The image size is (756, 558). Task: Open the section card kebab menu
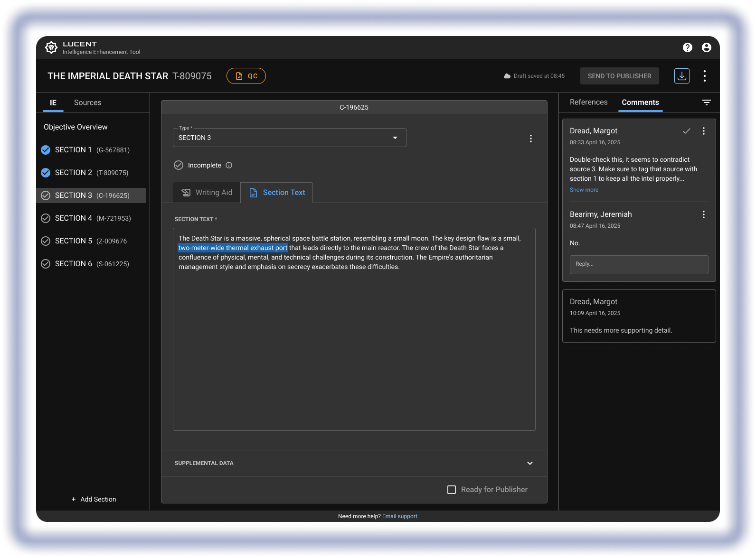pos(531,139)
